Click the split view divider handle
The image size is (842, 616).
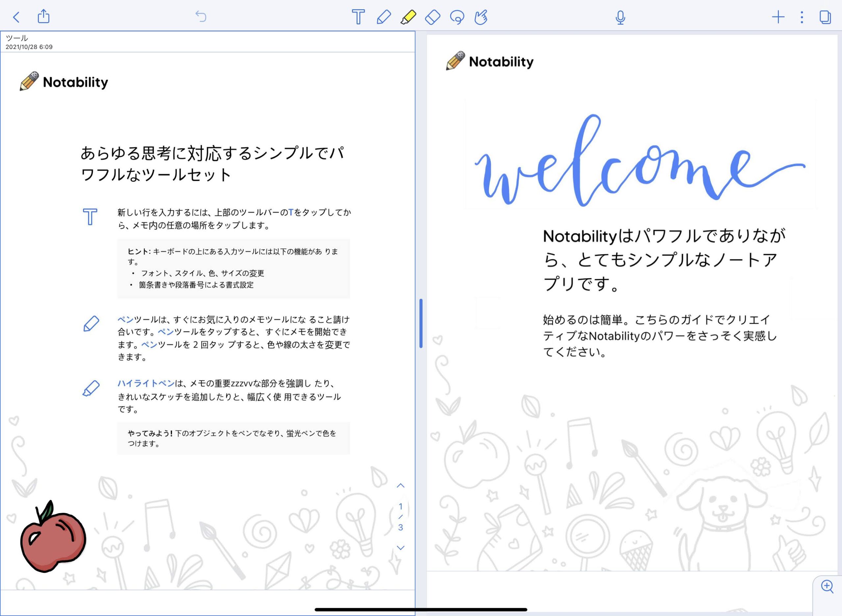[x=421, y=323]
